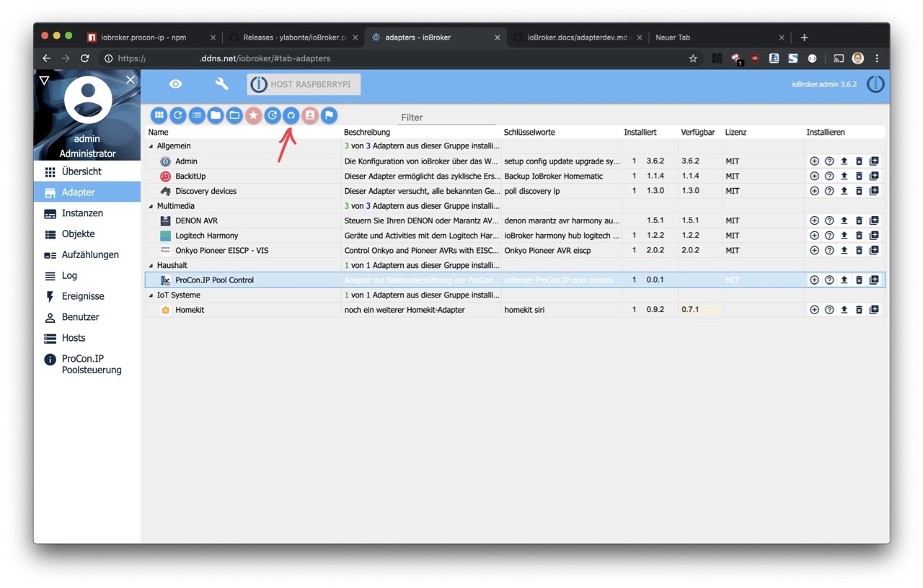Collapse the Multimedia group

tap(151, 206)
